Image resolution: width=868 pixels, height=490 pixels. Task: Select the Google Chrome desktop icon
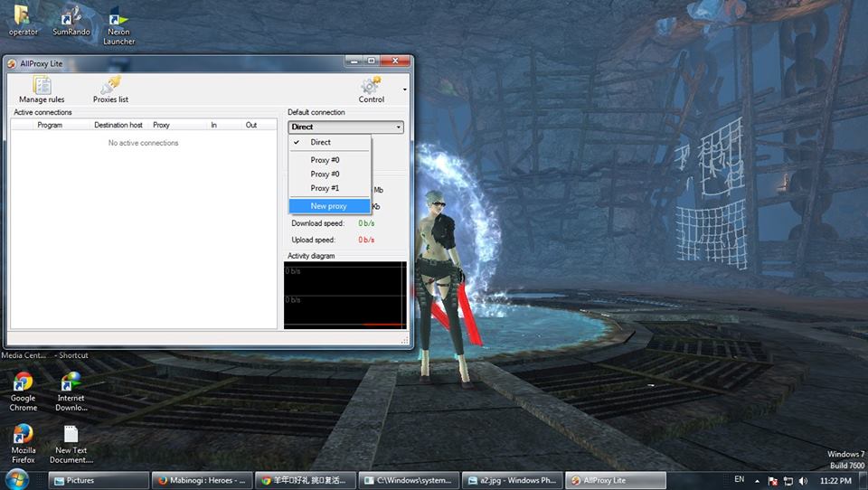tap(24, 391)
